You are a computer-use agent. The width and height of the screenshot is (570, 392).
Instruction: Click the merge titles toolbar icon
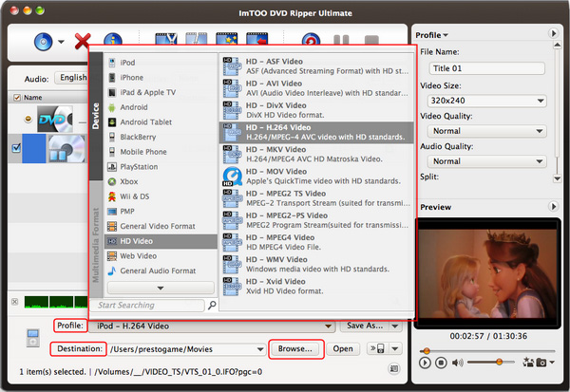pos(257,39)
